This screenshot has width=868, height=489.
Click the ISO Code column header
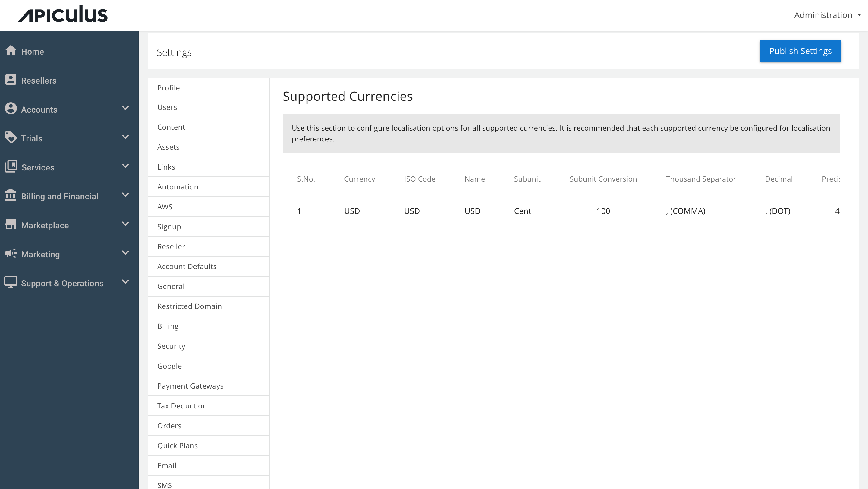[x=420, y=179]
